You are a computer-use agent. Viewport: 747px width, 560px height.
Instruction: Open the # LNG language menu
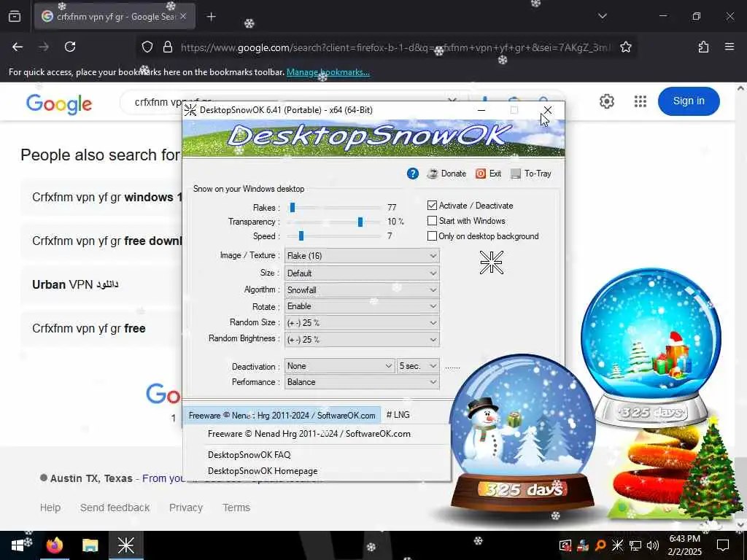(x=398, y=415)
